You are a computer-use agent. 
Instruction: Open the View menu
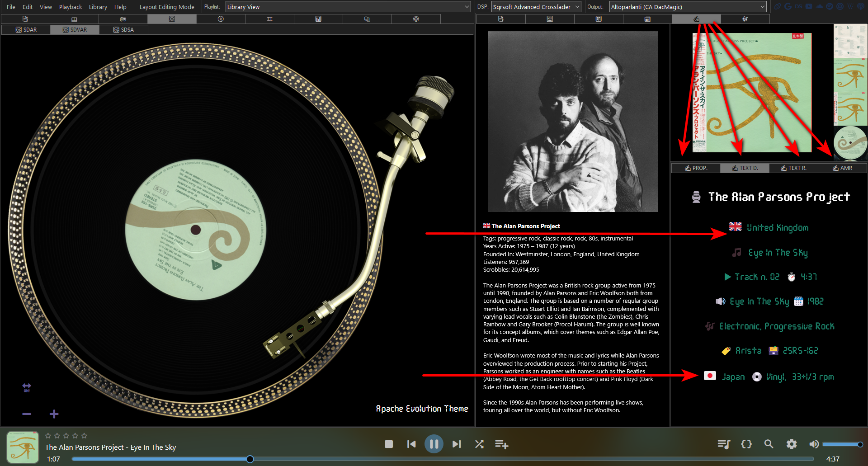click(x=46, y=7)
